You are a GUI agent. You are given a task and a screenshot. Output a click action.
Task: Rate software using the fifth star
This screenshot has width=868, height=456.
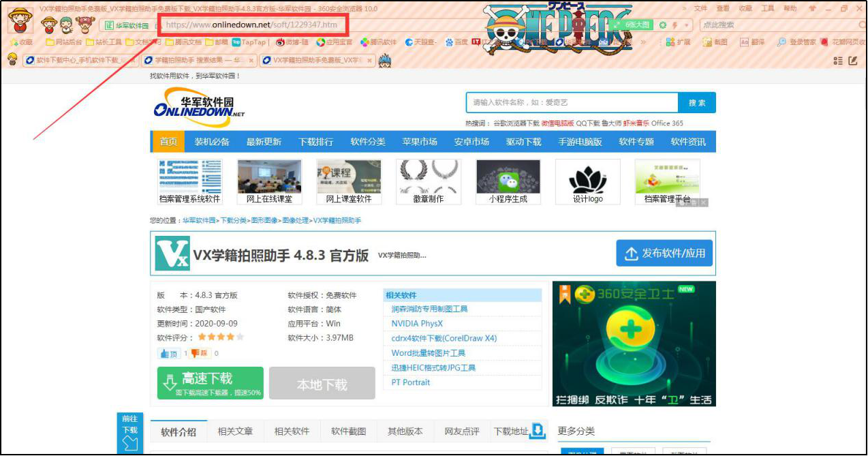(x=240, y=337)
